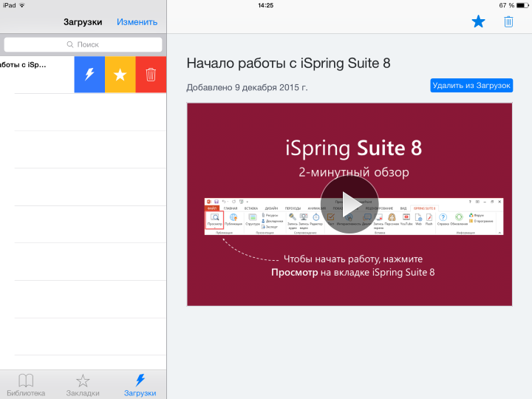Select the "Загрузки" tab
Image resolution: width=532 pixels, height=399 pixels.
pos(140,385)
